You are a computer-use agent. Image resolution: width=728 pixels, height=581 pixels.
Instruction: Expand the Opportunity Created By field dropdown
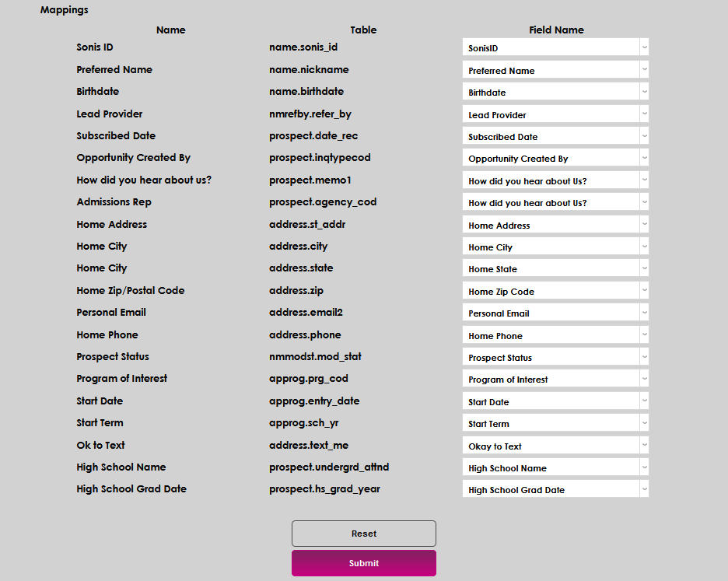(x=555, y=158)
